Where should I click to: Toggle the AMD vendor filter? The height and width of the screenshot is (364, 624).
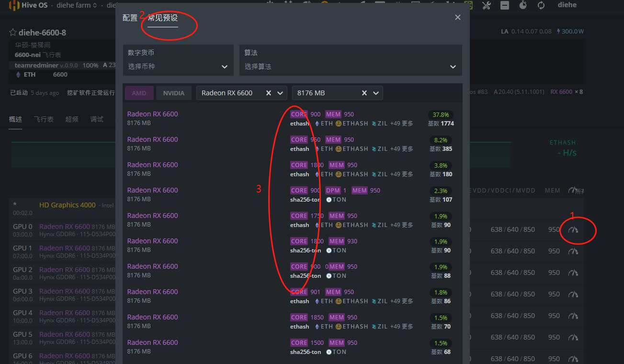click(139, 93)
